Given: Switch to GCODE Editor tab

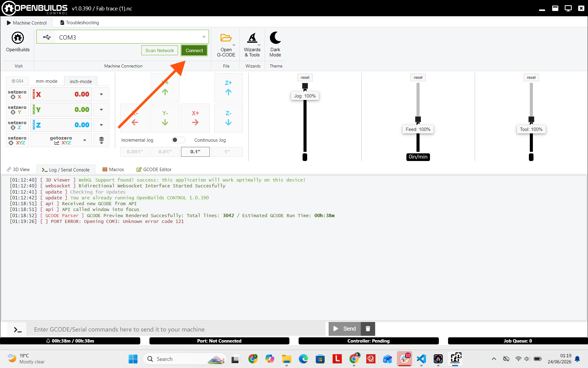Looking at the screenshot, I should tap(154, 170).
